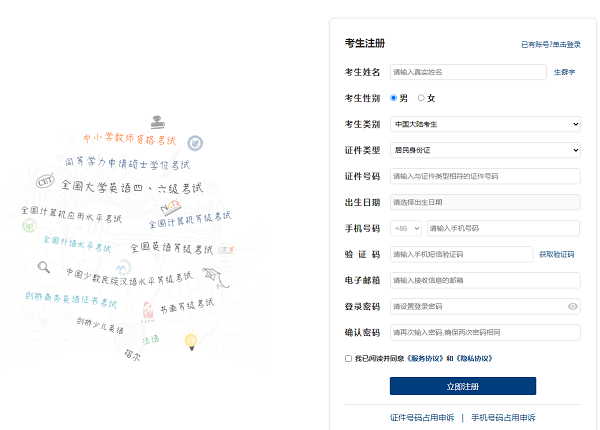Image resolution: width=600 pixels, height=430 pixels.
Task: Click the stamp icon above 中小学教师资格考试
Action: pos(157,122)
